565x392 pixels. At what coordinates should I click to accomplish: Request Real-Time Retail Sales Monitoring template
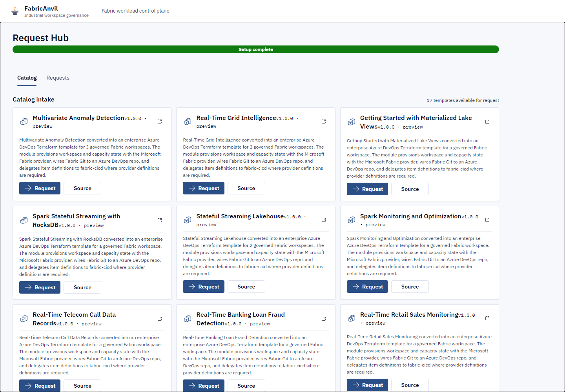coord(367,385)
